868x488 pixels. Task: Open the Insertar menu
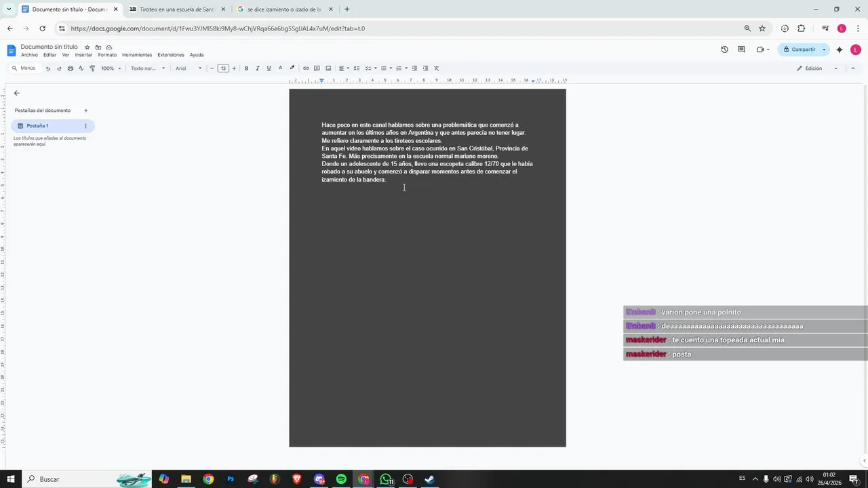pyautogui.click(x=83, y=55)
